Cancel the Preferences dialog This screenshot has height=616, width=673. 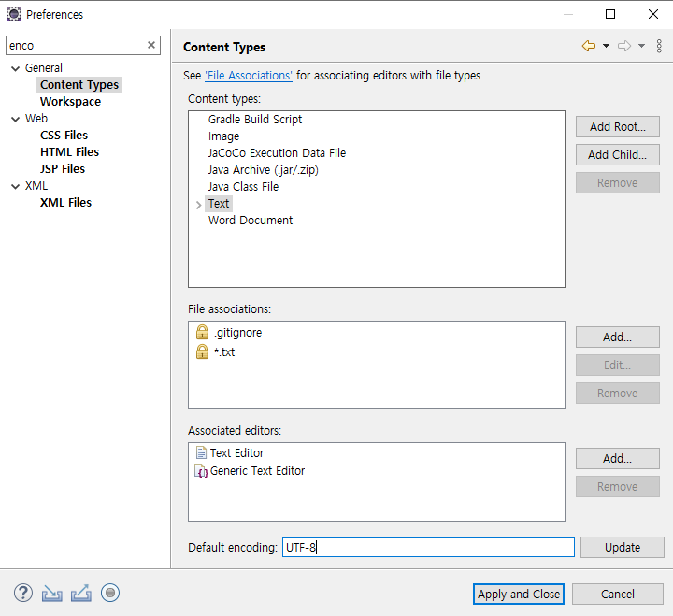617,595
